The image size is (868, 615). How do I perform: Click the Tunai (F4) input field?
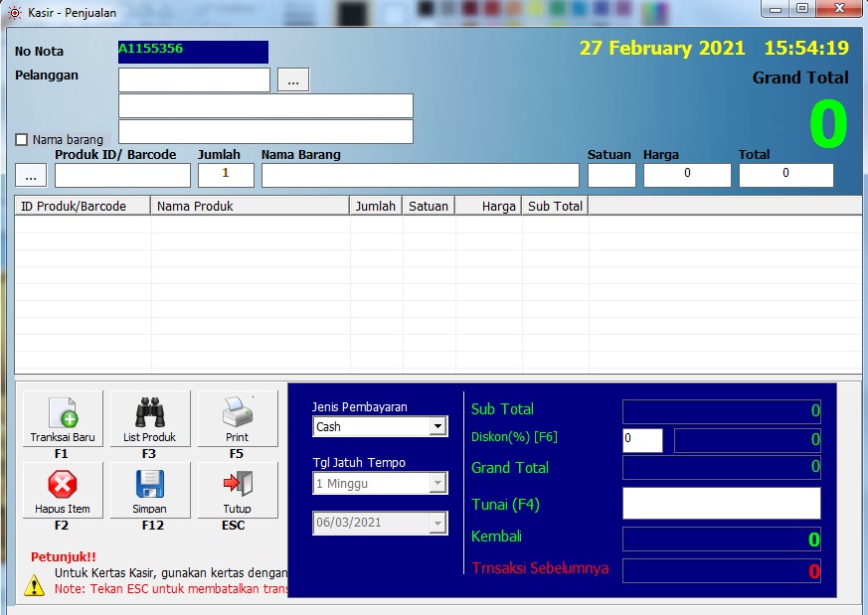click(721, 504)
